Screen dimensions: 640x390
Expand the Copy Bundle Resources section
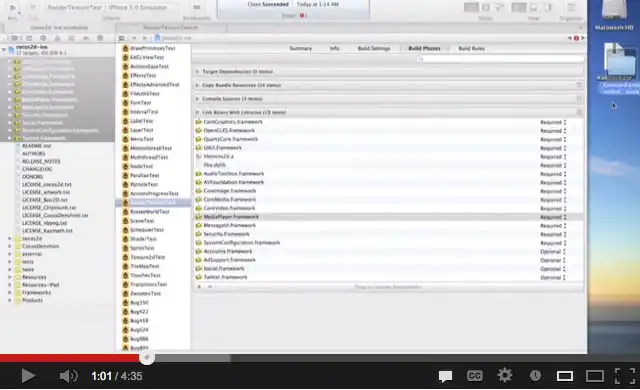pyautogui.click(x=197, y=85)
